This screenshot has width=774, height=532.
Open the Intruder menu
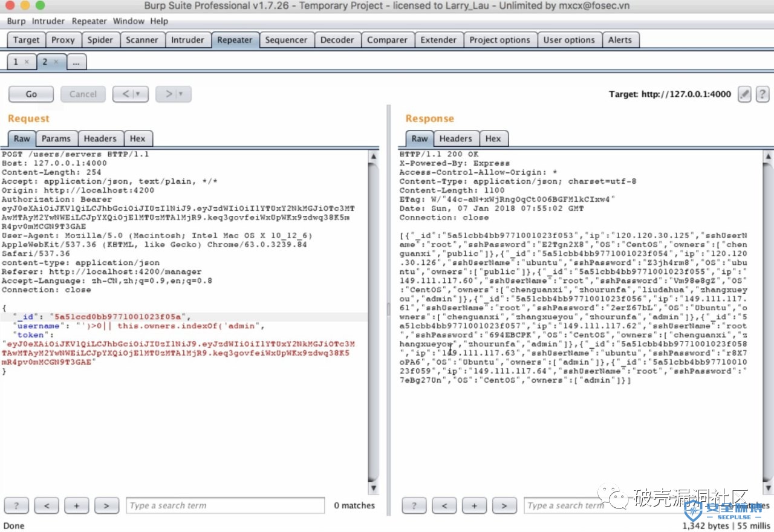48,21
